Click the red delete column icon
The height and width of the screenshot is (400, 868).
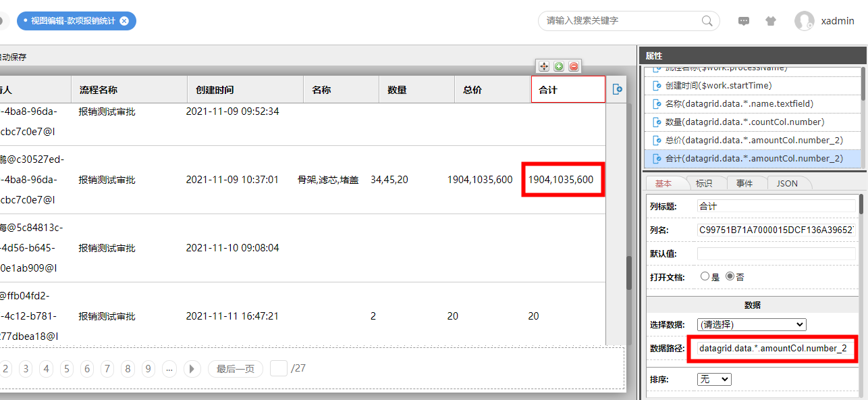pyautogui.click(x=574, y=66)
